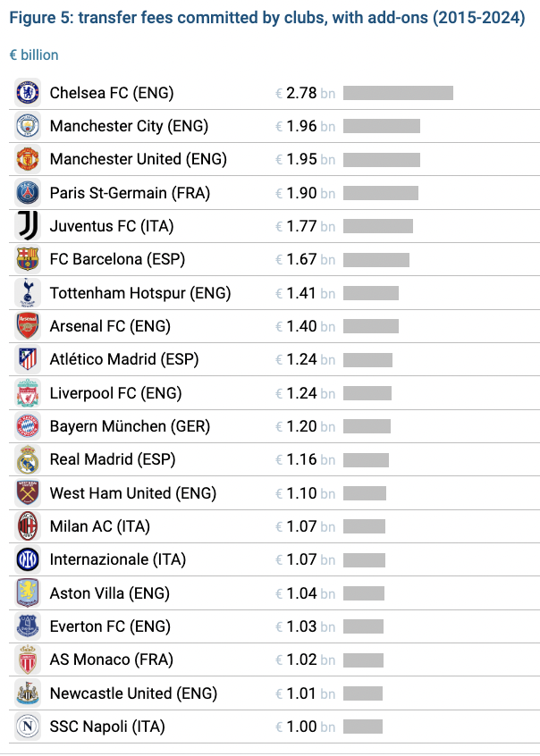Click the SSC Napoli €1.00 bn bar
540x756 pixels.
363,727
